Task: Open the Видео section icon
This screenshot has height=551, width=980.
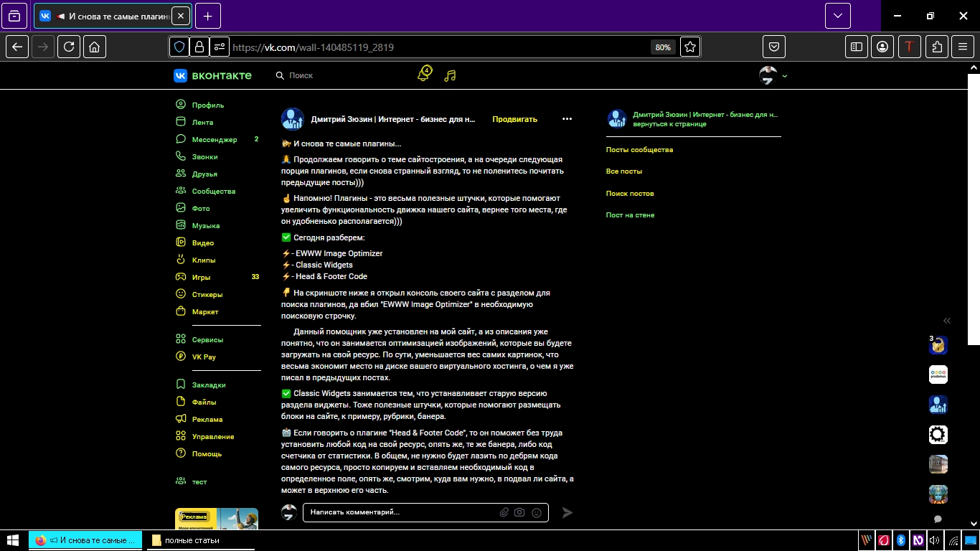Action: pos(181,242)
